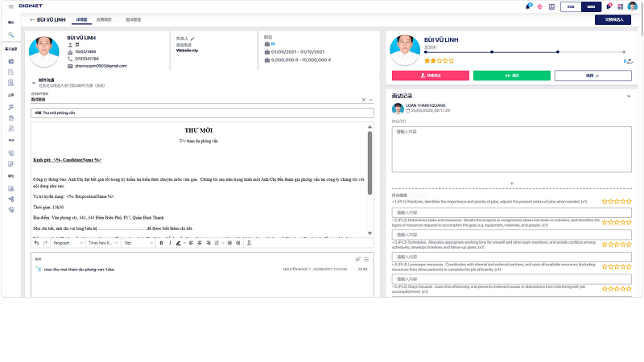This screenshot has width=644, height=362.
Task: Increase indent in editor toolbar
Action: coord(237,243)
